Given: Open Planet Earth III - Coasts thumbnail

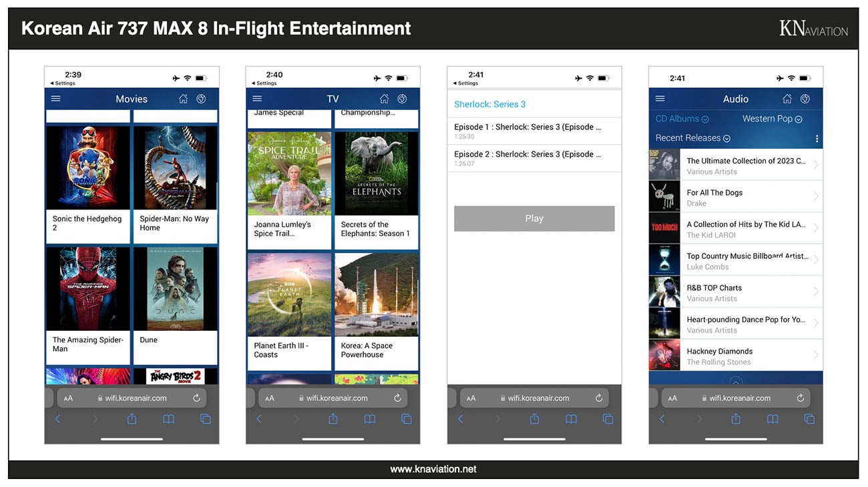Looking at the screenshot, I should 289,294.
